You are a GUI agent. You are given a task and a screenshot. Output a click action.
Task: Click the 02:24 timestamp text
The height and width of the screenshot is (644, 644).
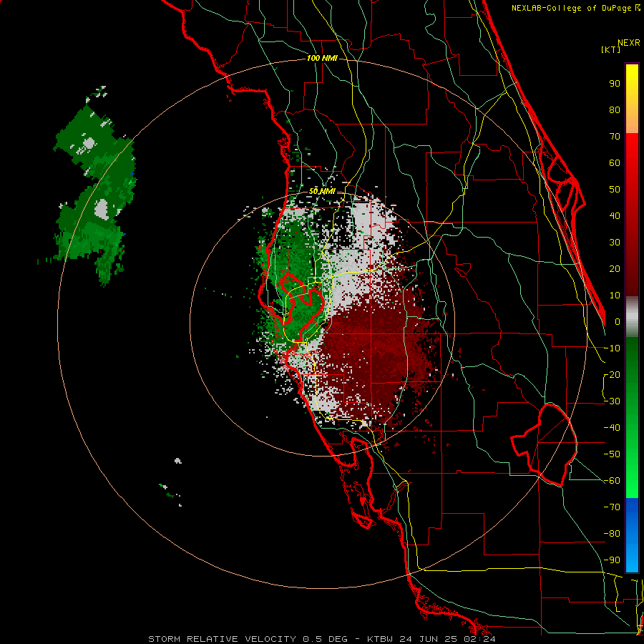(x=480, y=639)
